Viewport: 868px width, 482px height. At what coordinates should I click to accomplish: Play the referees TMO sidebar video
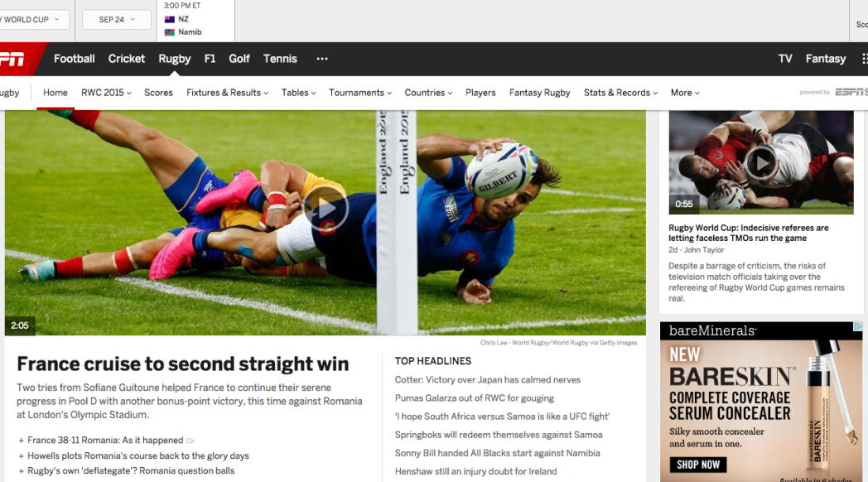pyautogui.click(x=761, y=162)
